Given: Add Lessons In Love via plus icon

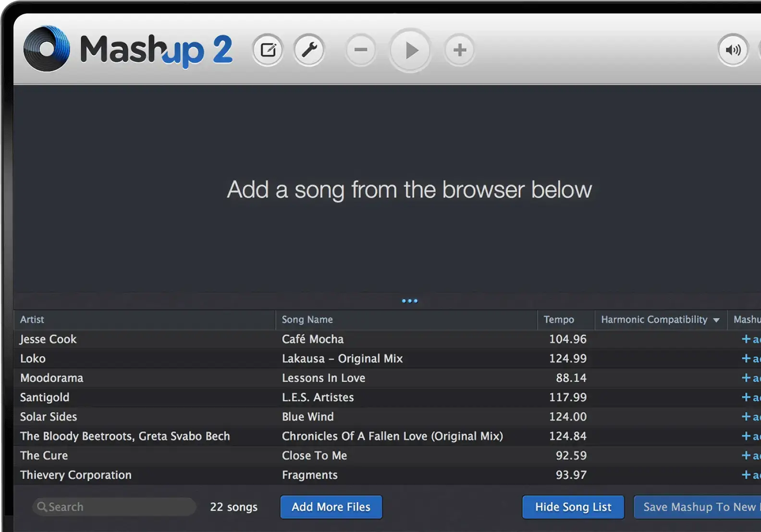Looking at the screenshot, I should point(746,378).
